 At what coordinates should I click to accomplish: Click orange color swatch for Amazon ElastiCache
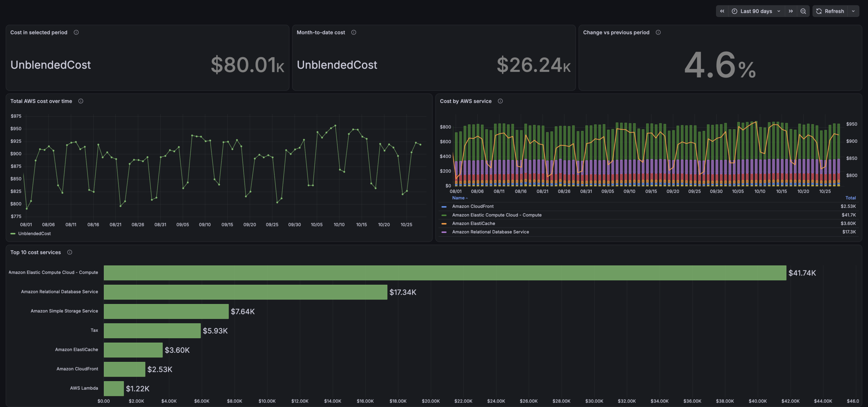point(444,224)
